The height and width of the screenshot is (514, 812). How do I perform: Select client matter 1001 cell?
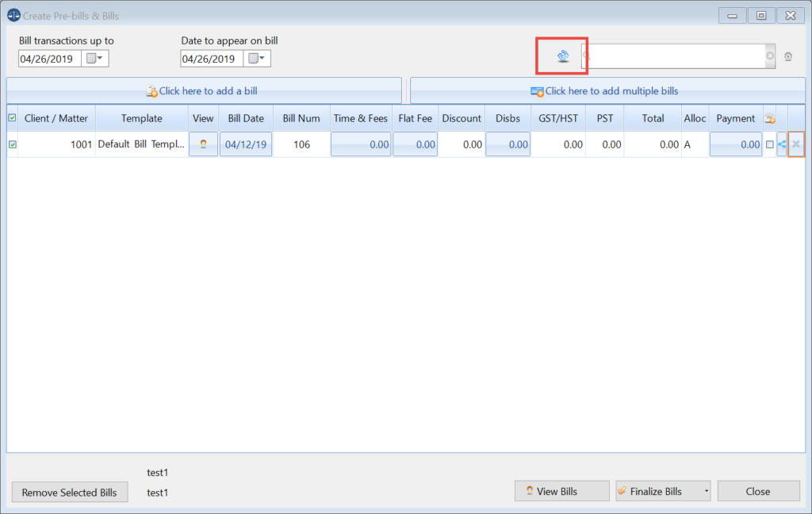[x=56, y=144]
